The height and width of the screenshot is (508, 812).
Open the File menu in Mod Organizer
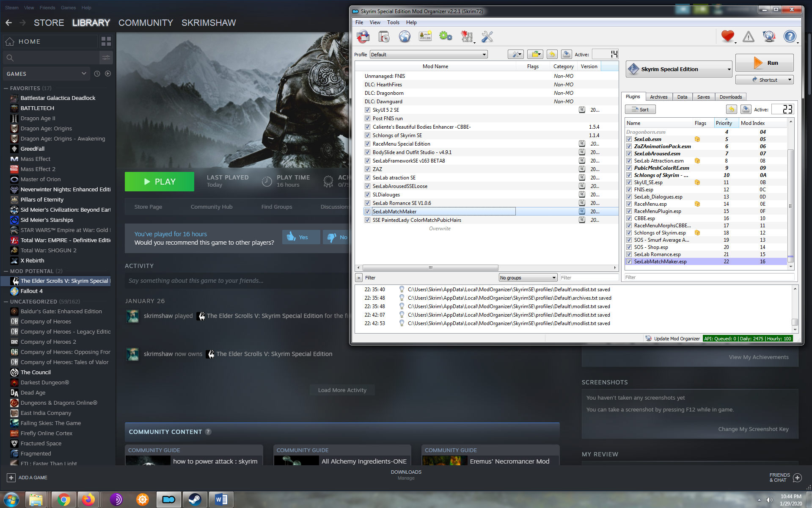359,22
